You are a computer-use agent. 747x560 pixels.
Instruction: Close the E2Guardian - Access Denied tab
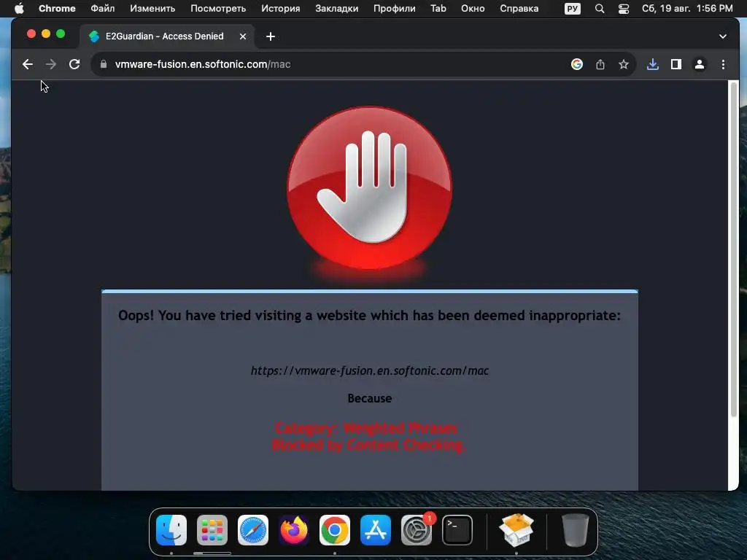click(242, 36)
